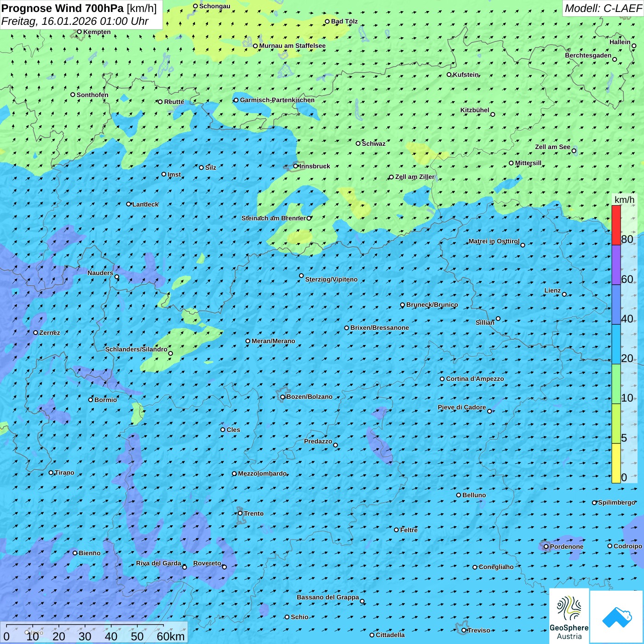Click the 'km/h' legend heading

(625, 200)
